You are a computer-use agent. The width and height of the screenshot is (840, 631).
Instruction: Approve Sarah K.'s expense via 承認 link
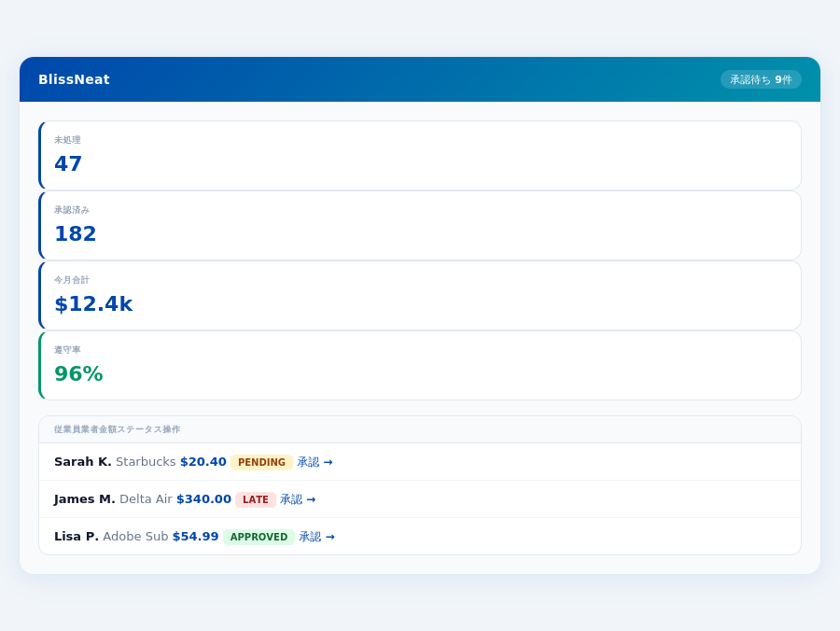[315, 462]
